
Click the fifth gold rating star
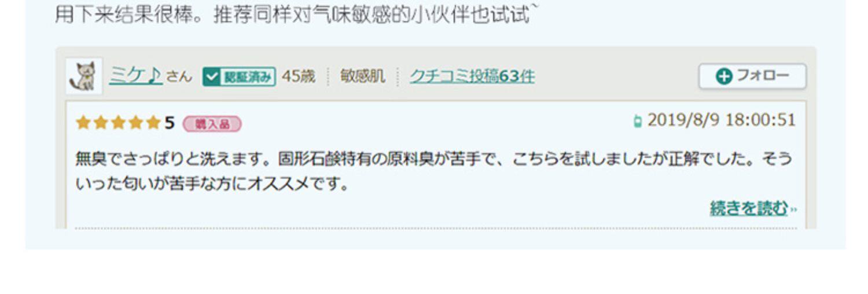pos(153,123)
